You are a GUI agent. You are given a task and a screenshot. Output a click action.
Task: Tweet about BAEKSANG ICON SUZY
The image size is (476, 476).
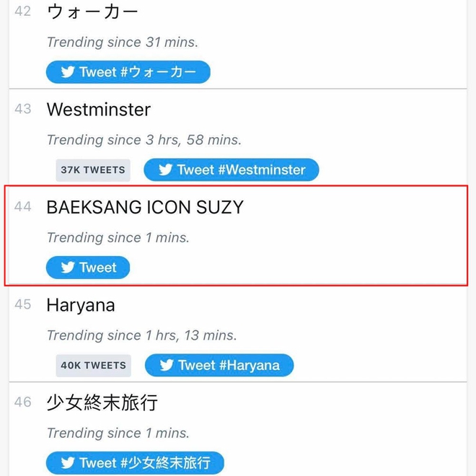pyautogui.click(x=88, y=268)
